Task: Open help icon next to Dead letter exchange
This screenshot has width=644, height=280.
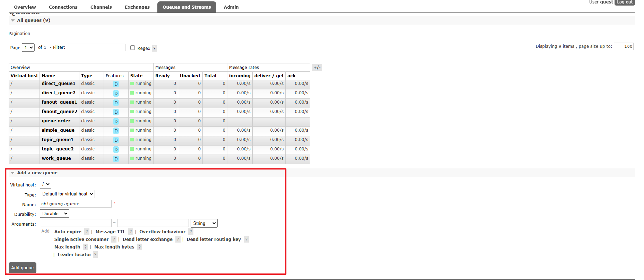Action: click(x=178, y=239)
